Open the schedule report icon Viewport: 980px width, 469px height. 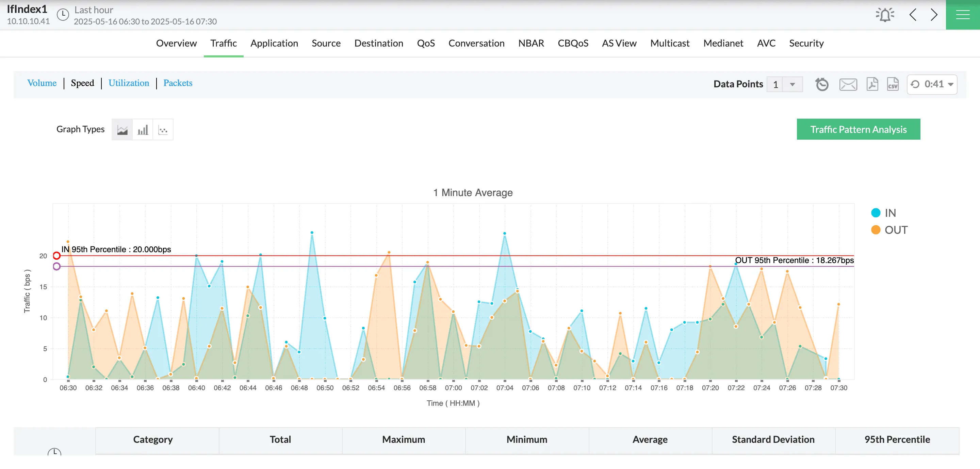(822, 84)
